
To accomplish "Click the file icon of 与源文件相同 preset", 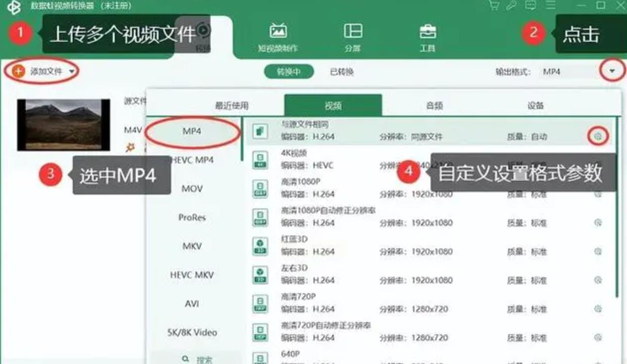I will pos(259,131).
